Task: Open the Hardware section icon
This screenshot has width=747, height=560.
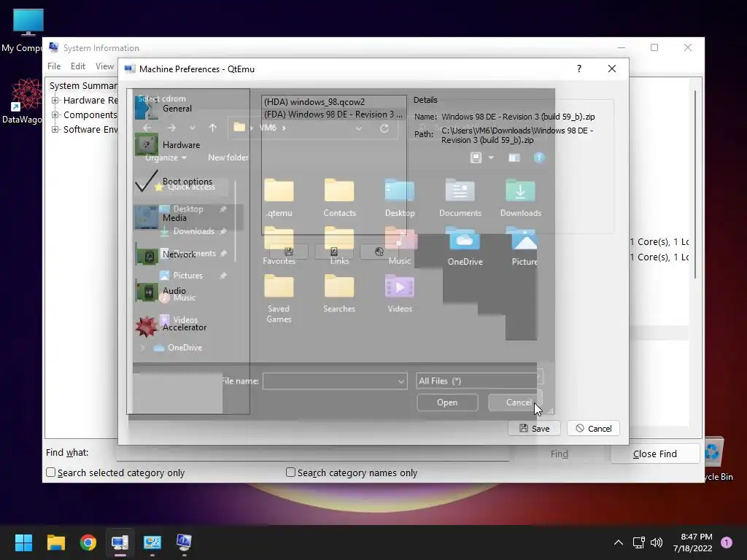Action: click(x=146, y=144)
